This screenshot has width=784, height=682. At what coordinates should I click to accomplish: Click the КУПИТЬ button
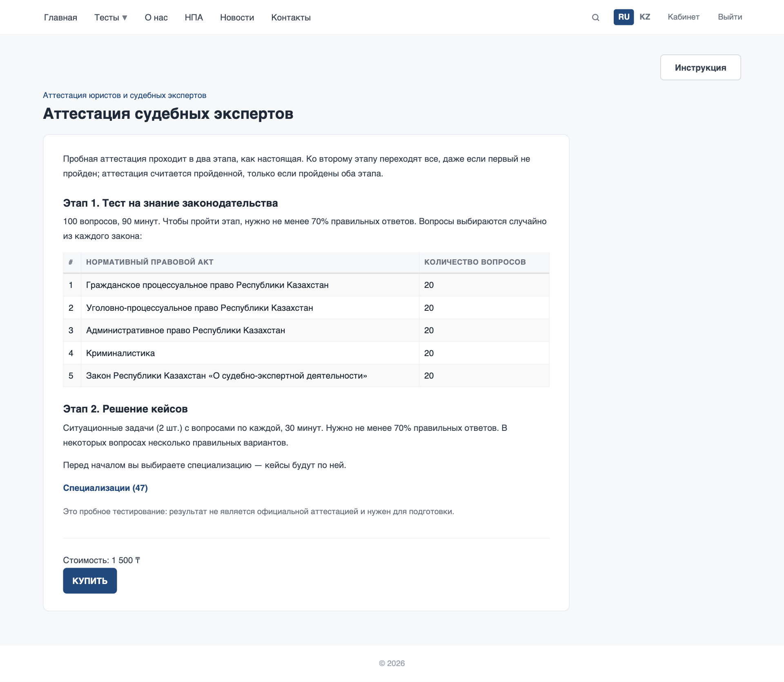click(x=90, y=581)
